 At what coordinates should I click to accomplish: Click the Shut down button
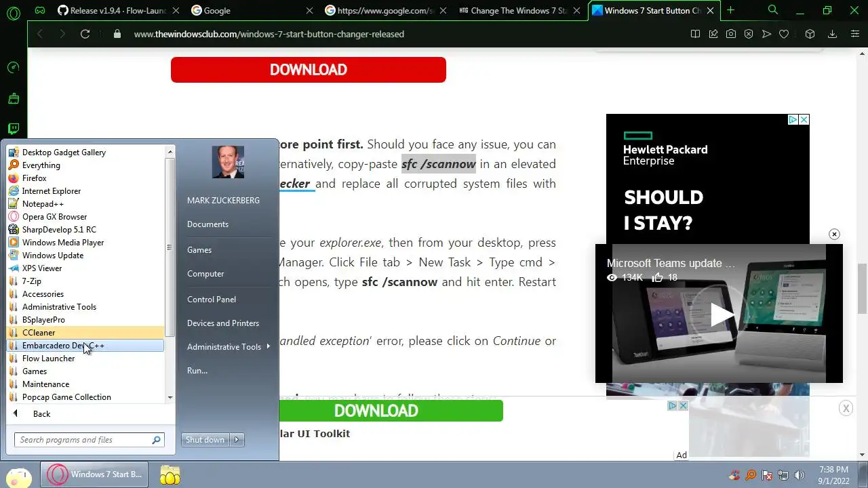[x=205, y=440]
